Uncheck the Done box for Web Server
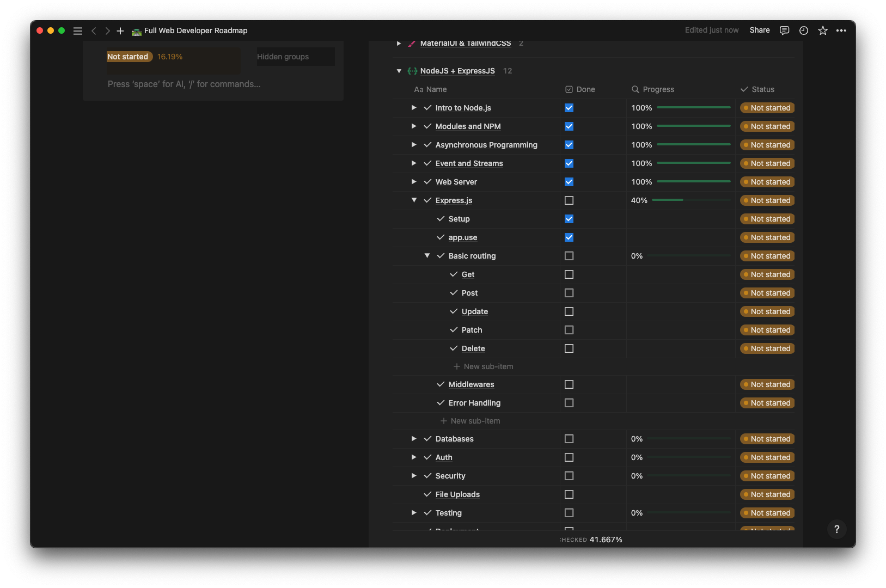This screenshot has height=588, width=886. 569,182
